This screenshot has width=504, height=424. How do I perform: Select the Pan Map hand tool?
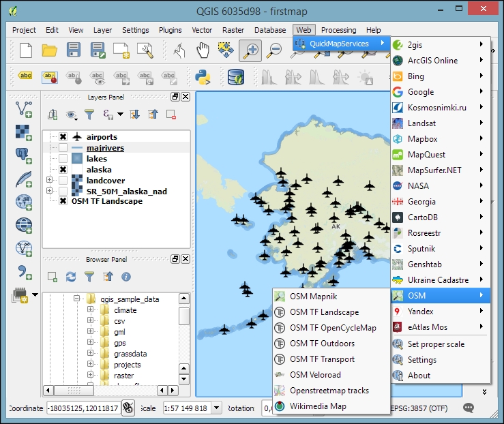(x=202, y=50)
